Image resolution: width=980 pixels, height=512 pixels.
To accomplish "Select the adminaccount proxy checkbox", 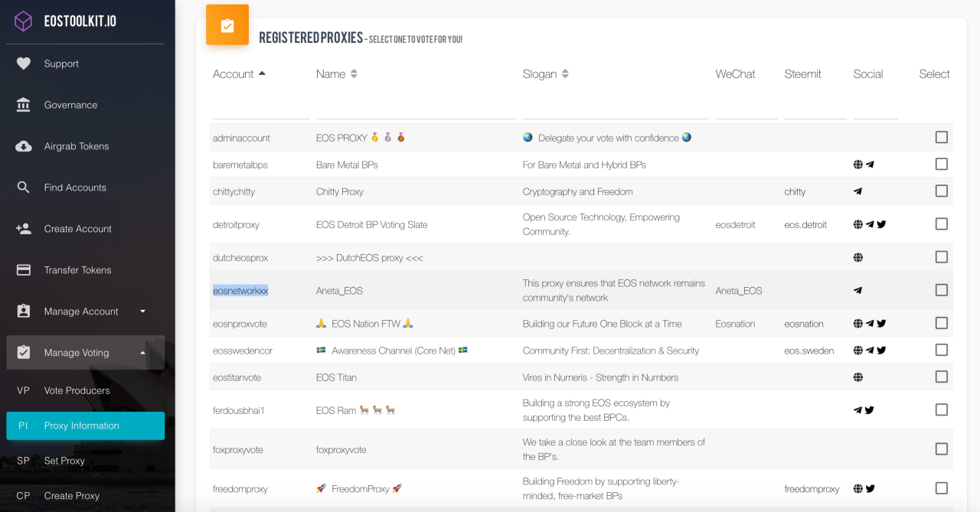I will coord(941,138).
